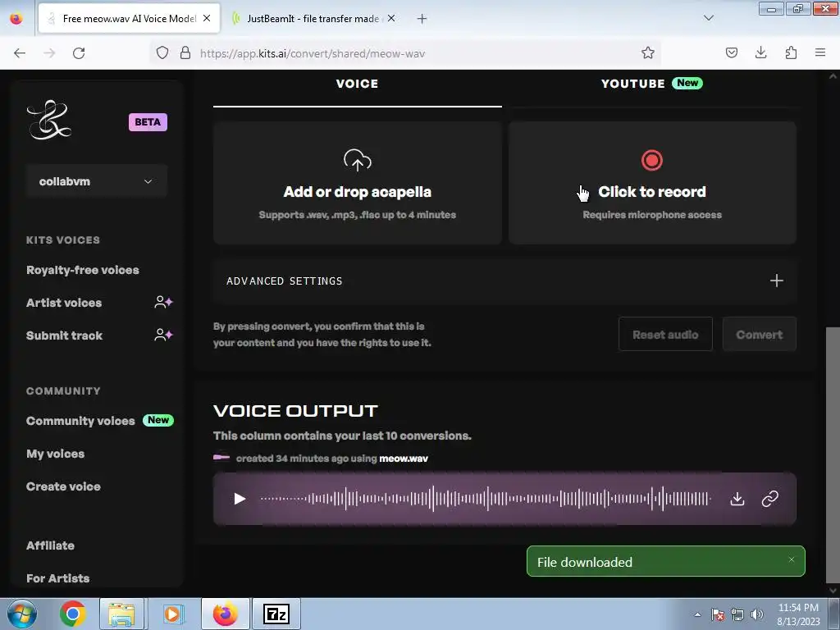Expand ADVANCED SETTINGS with the plus icon
Viewport: 840px width, 630px height.
pyautogui.click(x=776, y=281)
